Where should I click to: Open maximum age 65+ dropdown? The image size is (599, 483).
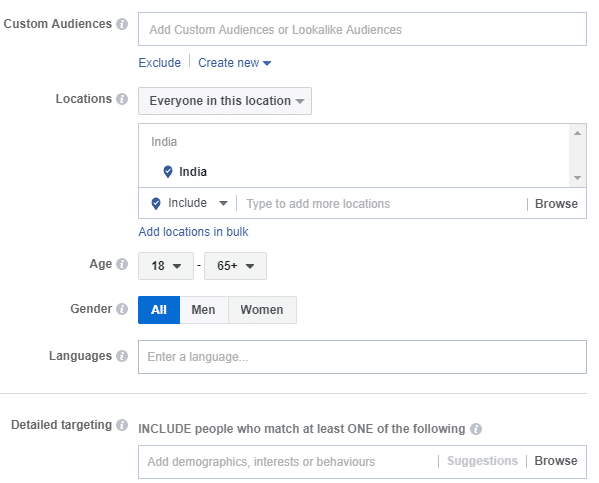point(235,266)
